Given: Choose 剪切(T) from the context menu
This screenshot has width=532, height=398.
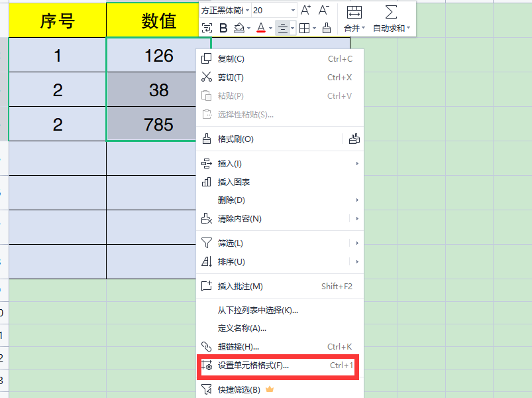Looking at the screenshot, I should pos(280,78).
